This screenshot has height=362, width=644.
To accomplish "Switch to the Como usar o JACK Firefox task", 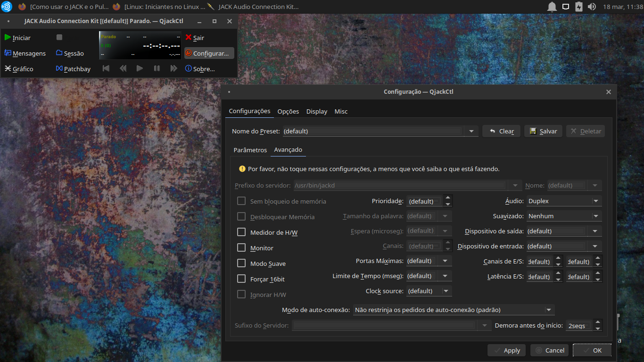I will pos(63,7).
